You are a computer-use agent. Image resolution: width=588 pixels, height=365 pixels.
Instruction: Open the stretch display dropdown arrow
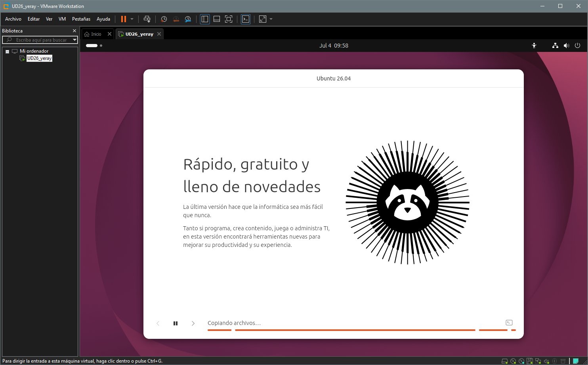click(x=271, y=19)
